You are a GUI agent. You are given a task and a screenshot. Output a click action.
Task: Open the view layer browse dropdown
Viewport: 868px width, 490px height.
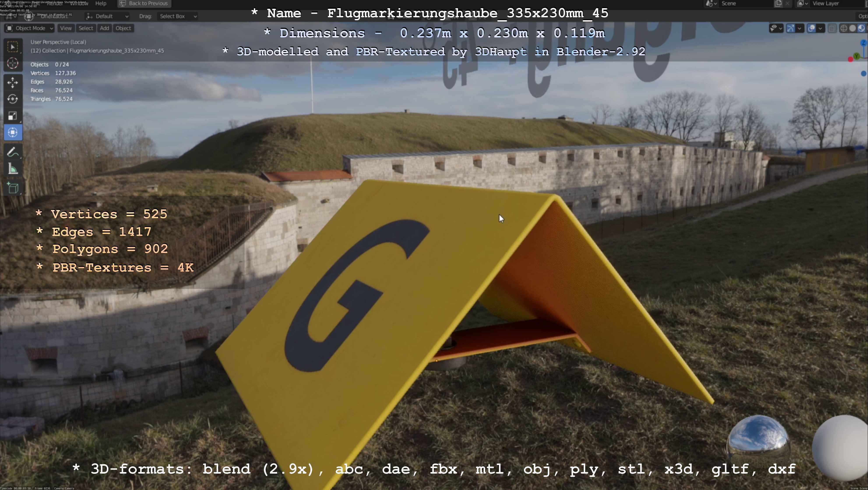coord(802,3)
